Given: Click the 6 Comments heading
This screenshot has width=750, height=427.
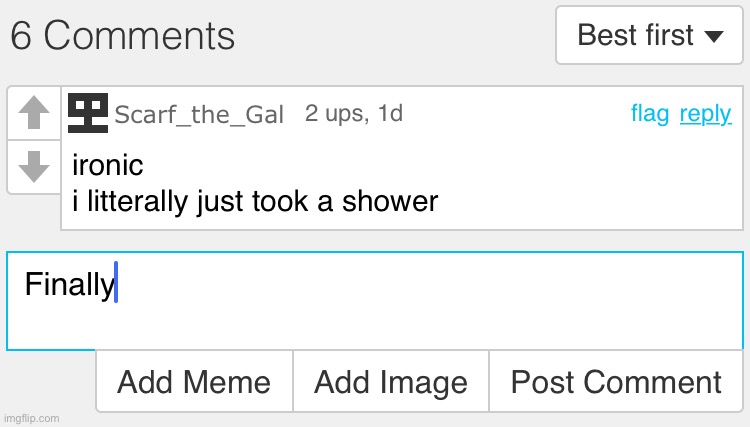Looking at the screenshot, I should click(123, 36).
